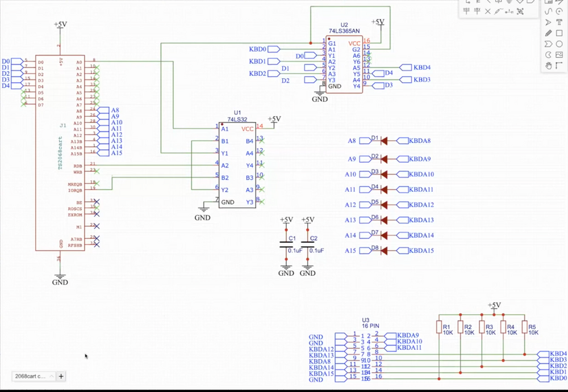Select the pencil freehand draw tool
Screen dimensions: 568x392
click(x=549, y=32)
